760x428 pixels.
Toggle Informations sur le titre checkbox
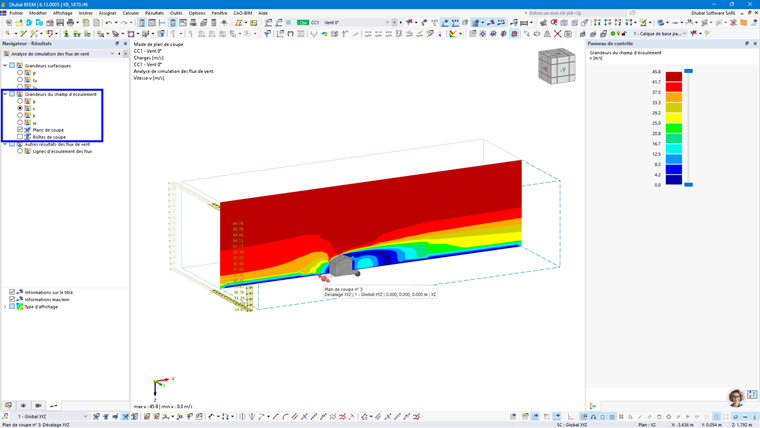coord(12,292)
